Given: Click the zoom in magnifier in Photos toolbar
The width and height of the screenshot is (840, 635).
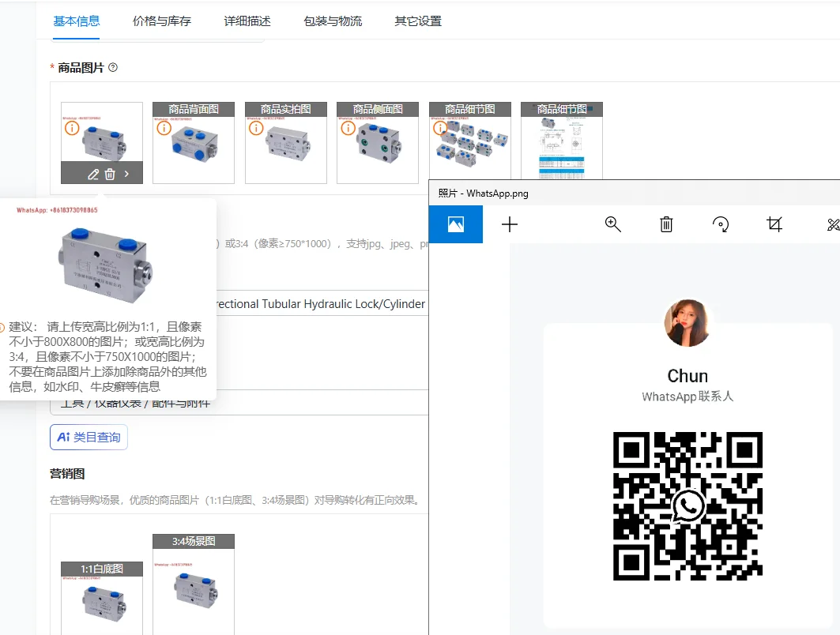Looking at the screenshot, I should pyautogui.click(x=612, y=224).
